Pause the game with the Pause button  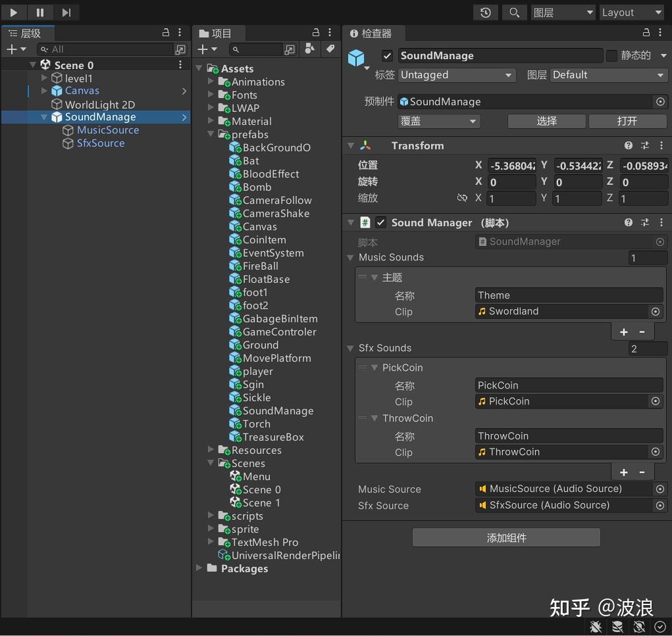coord(40,12)
